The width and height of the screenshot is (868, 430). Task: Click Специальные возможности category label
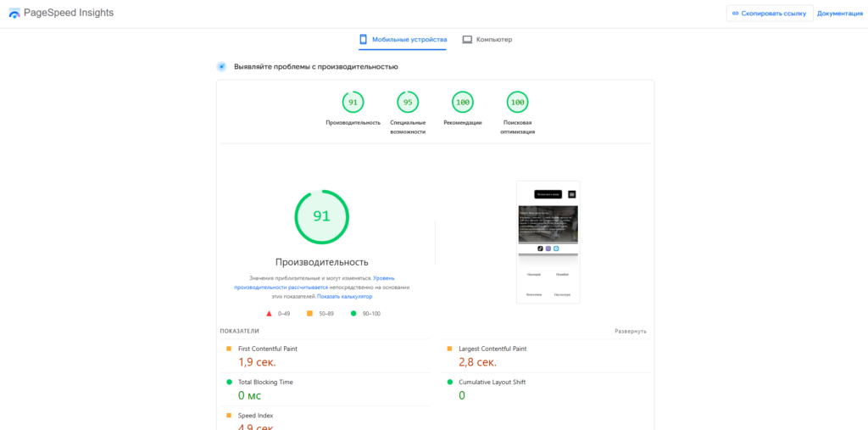click(x=408, y=127)
